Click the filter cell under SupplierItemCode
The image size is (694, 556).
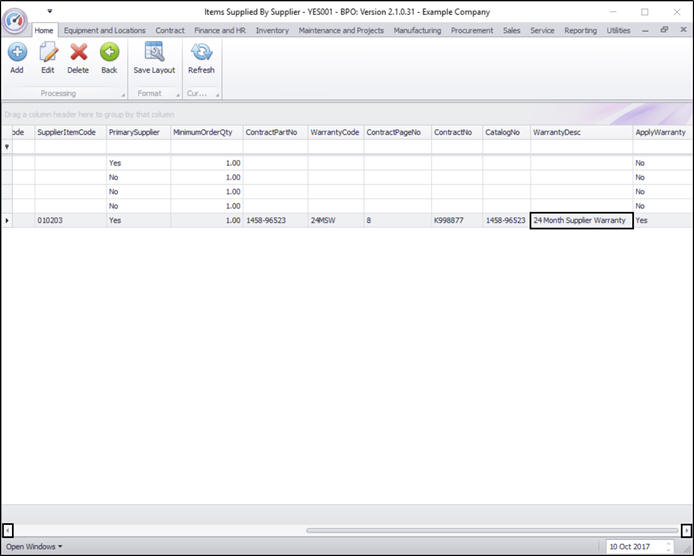pos(70,147)
